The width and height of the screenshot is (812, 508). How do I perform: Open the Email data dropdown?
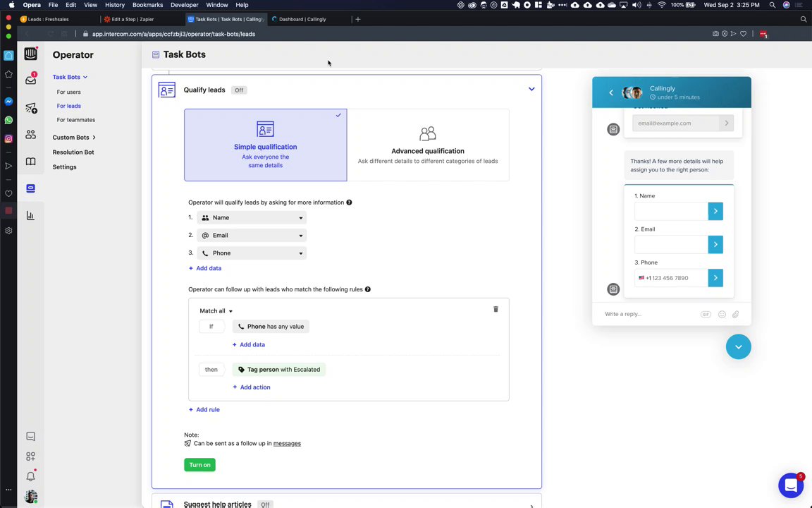252,236
